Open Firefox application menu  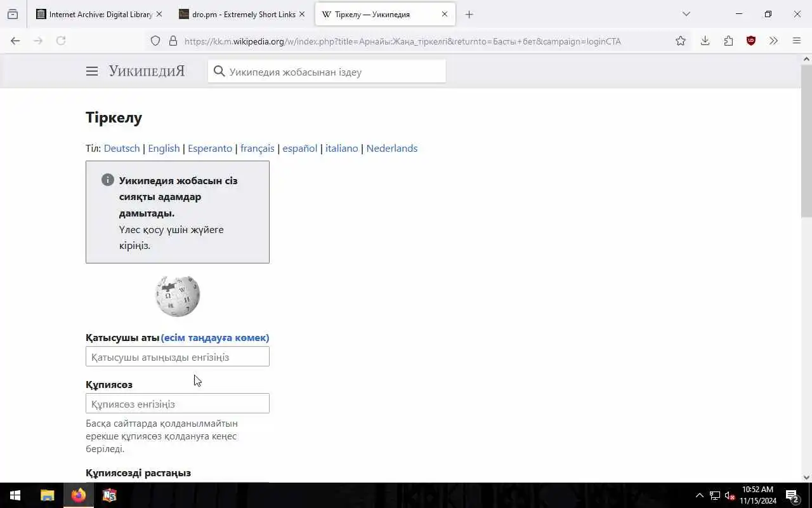tap(797, 41)
